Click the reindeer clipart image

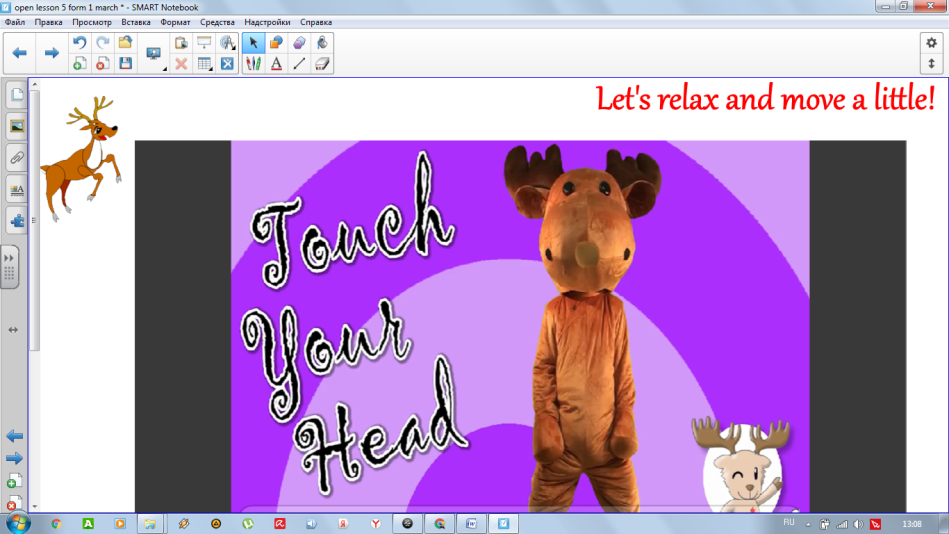tap(80, 159)
